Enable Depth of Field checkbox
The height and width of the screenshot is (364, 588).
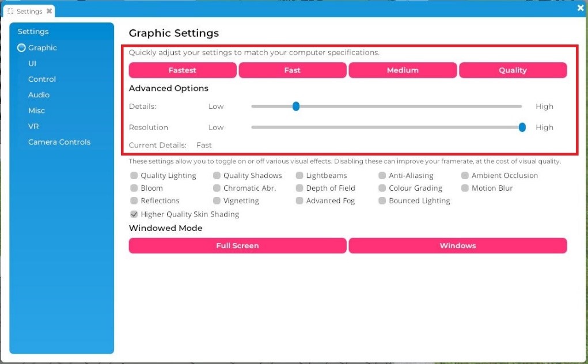point(299,188)
